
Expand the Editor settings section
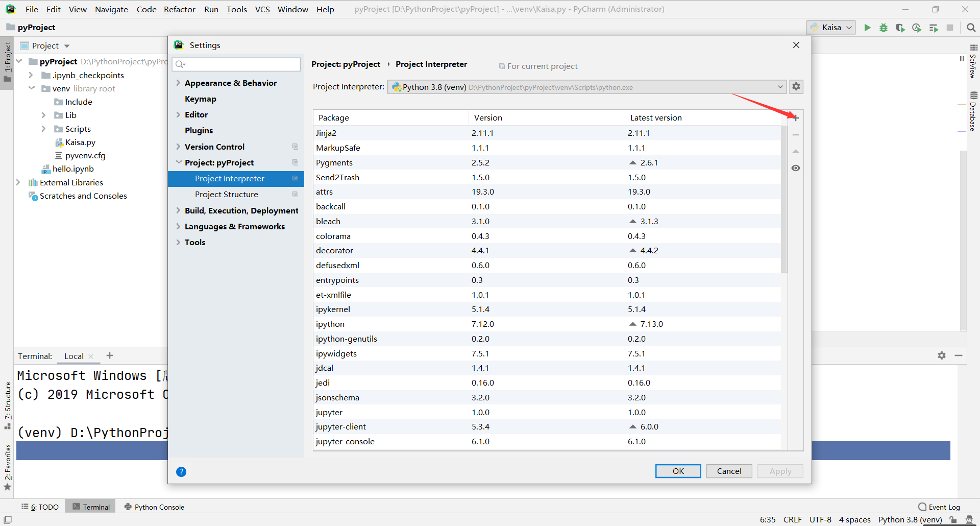(x=178, y=114)
